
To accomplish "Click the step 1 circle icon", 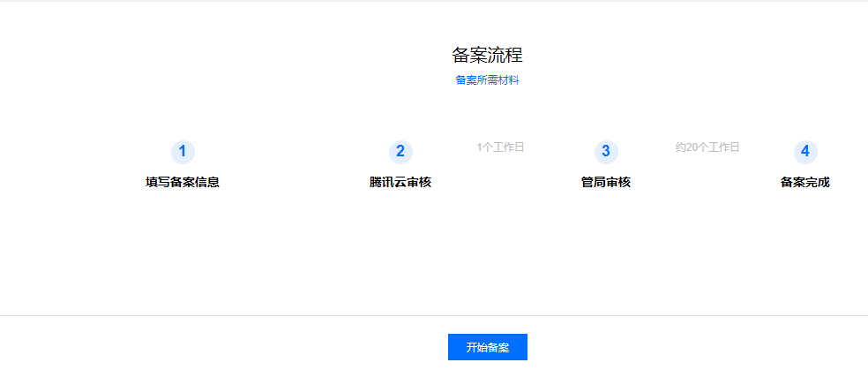I will [x=183, y=152].
